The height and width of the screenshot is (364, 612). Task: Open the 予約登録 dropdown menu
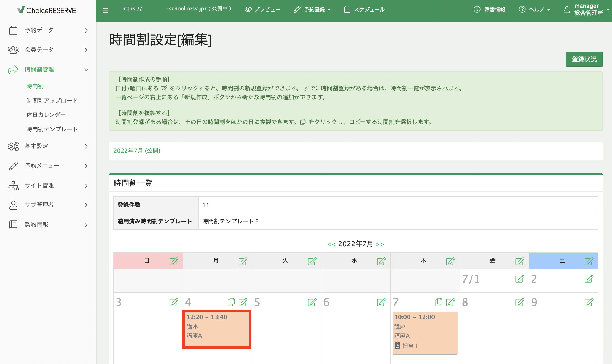point(312,9)
